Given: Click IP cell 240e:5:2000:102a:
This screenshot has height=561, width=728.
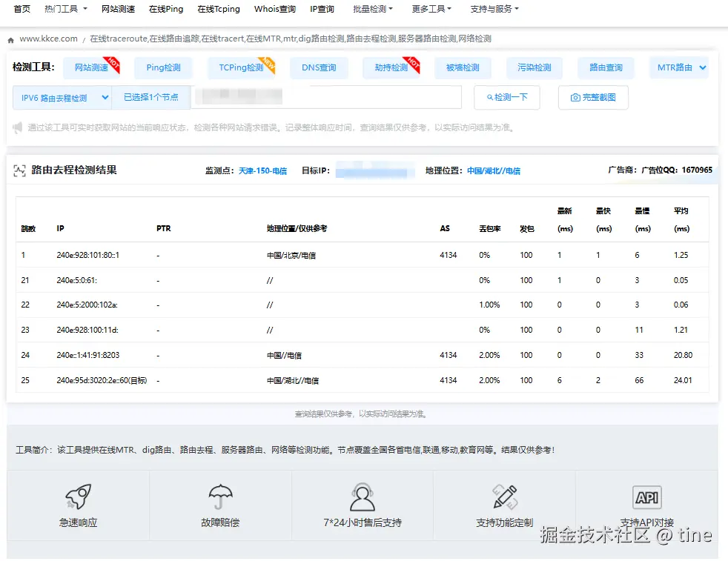Looking at the screenshot, I should (87, 305).
